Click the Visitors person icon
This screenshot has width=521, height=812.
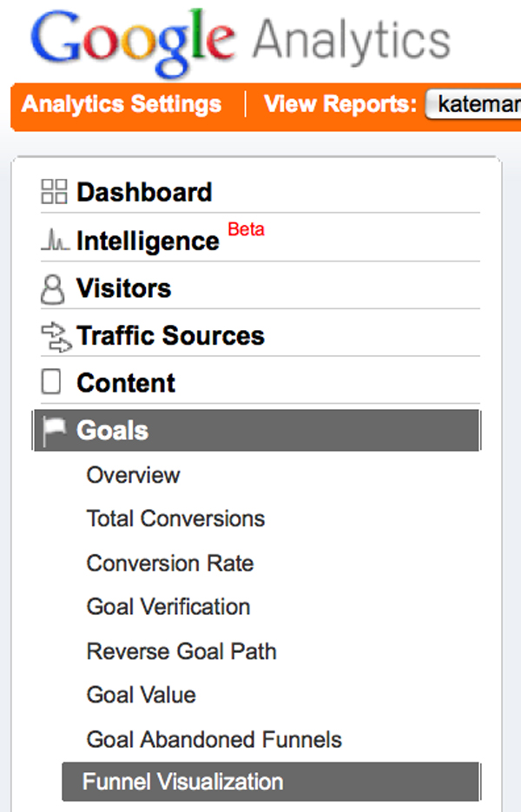(53, 289)
